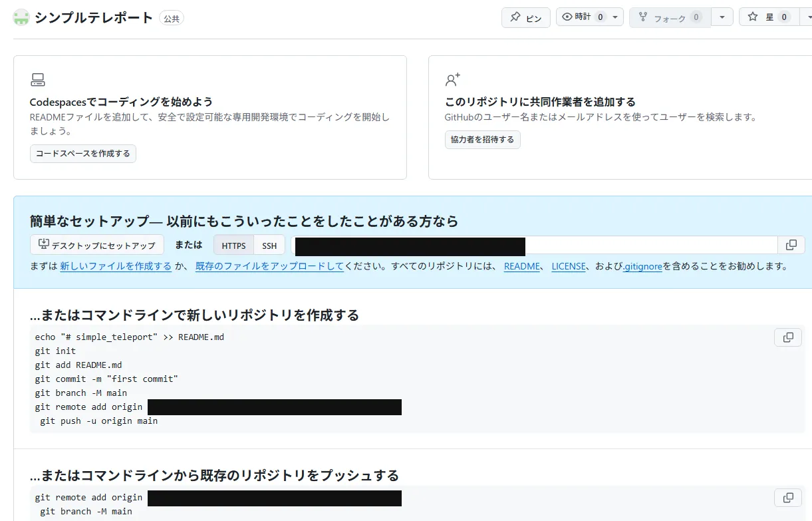Open the LICENSE link

(569, 266)
